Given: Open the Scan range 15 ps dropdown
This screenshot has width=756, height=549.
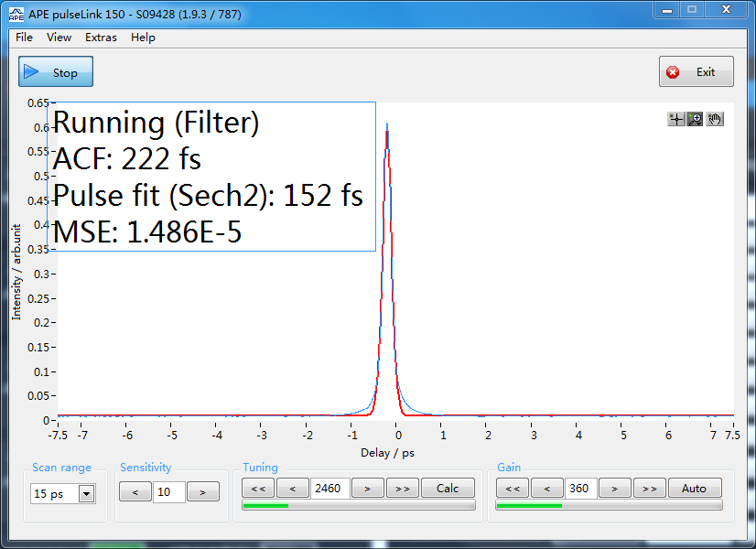Looking at the screenshot, I should tap(62, 493).
